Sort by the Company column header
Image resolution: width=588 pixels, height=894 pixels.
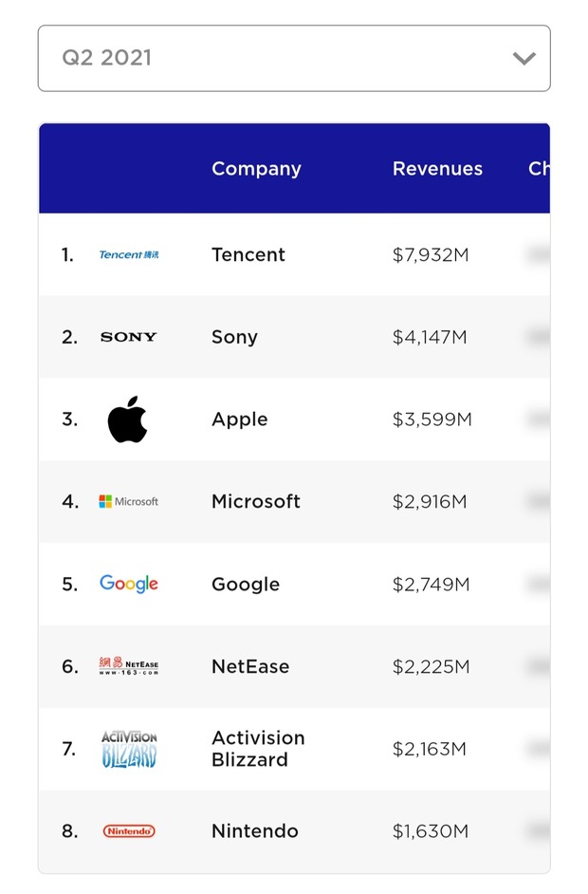pyautogui.click(x=256, y=169)
